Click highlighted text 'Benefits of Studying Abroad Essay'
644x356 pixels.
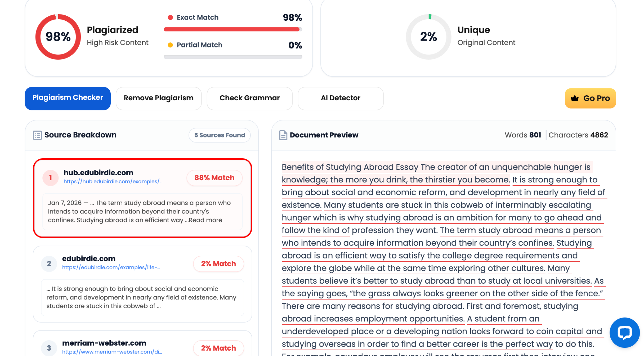point(350,167)
